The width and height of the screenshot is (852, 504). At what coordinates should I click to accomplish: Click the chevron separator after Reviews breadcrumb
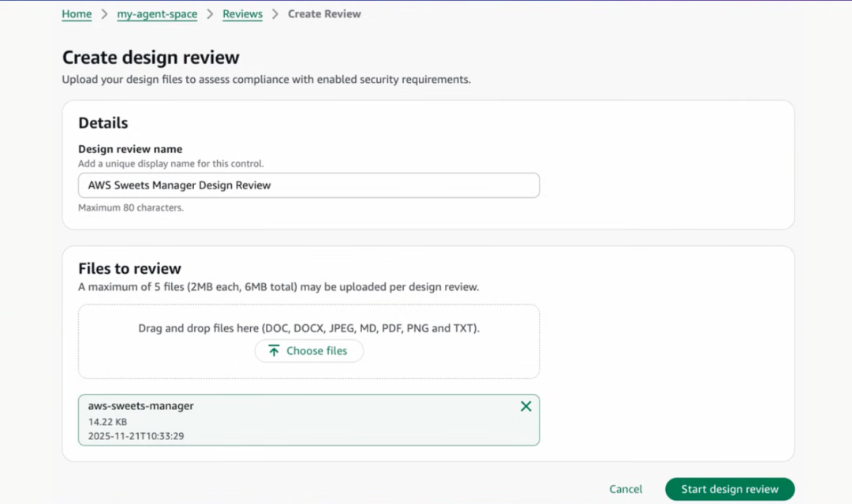pyautogui.click(x=275, y=14)
